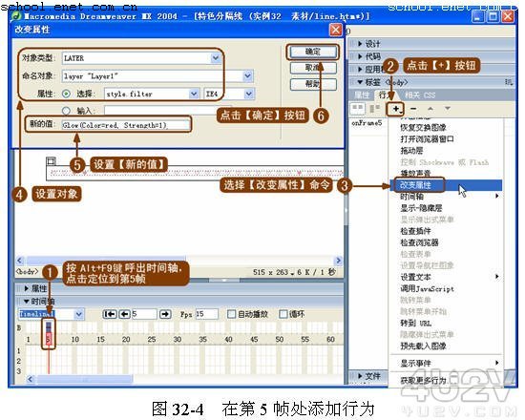Switch to the 属性 tab in tag panel
This screenshot has width=525, height=420.
coord(361,95)
